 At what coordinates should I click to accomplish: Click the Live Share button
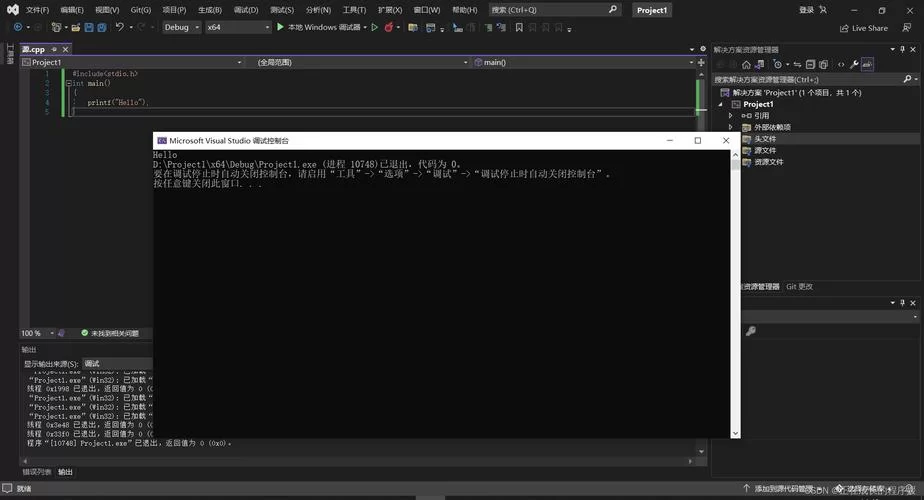tap(863, 28)
